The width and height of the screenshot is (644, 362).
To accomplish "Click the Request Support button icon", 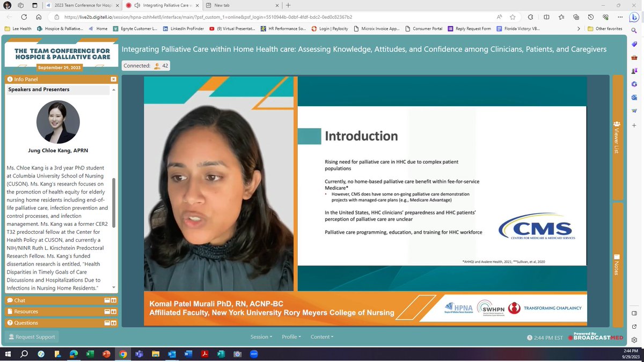I will (x=12, y=336).
